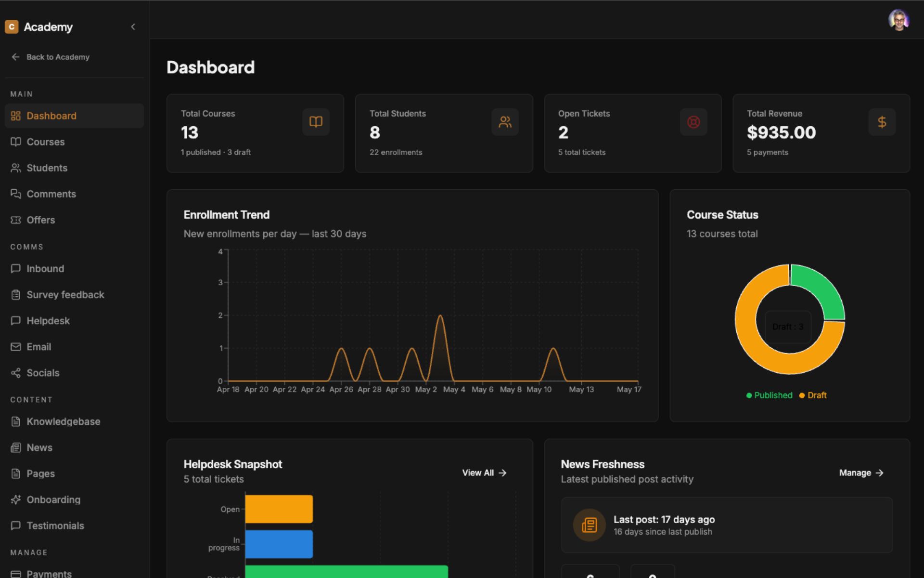Click the Total Revenue dollar icon

pyautogui.click(x=882, y=122)
